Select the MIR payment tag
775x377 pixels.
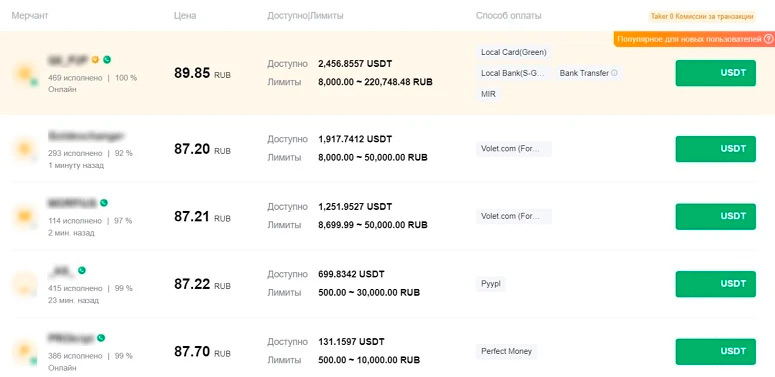[x=488, y=94]
